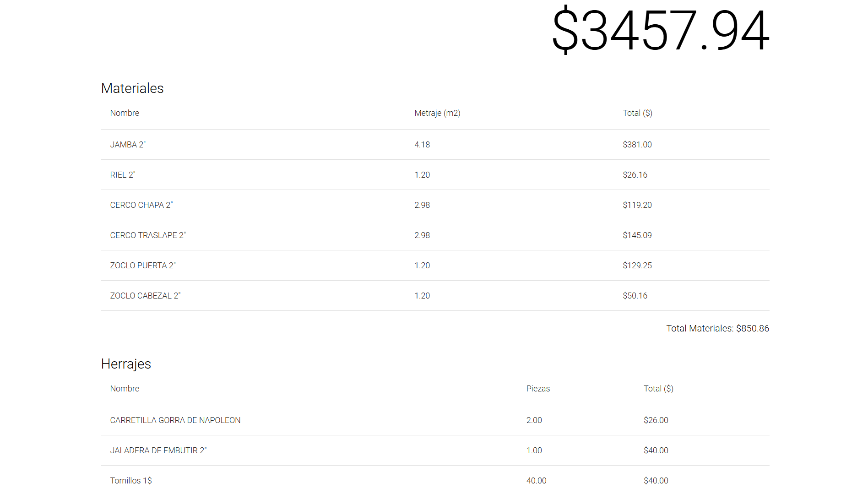Click the Metraje (m2) column header

[x=437, y=113]
